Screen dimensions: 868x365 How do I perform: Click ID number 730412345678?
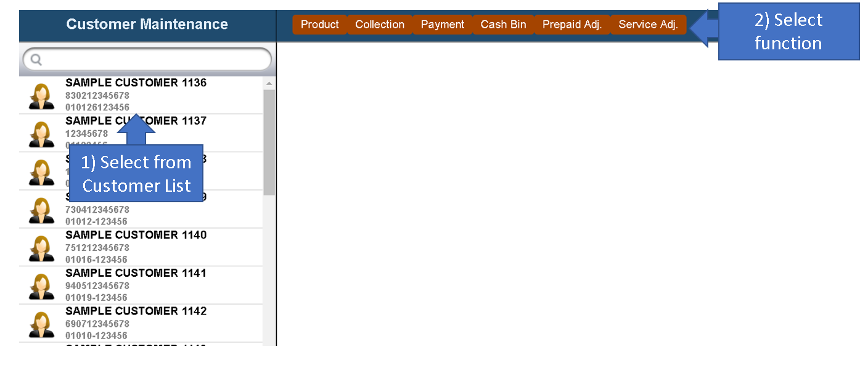(97, 210)
